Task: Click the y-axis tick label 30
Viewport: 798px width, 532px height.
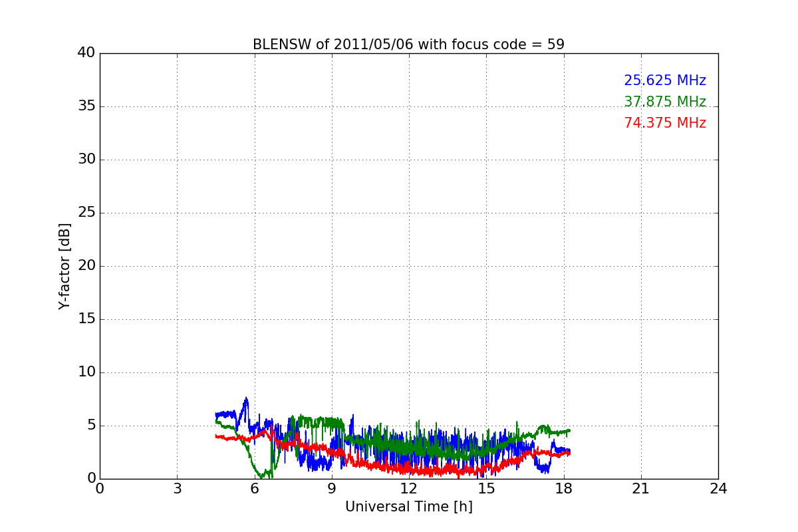Action: click(86, 160)
